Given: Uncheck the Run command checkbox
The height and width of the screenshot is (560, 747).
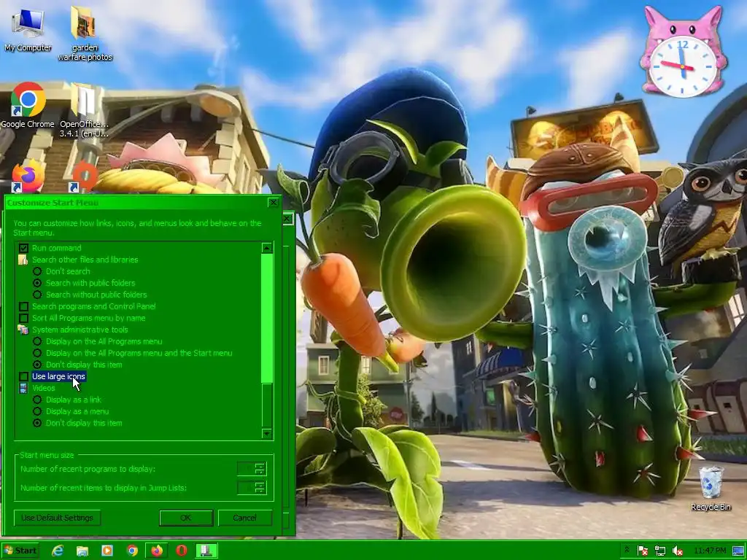Looking at the screenshot, I should coord(23,248).
